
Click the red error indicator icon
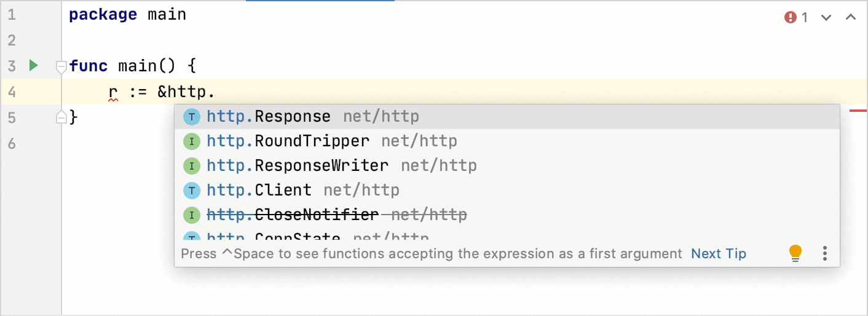[791, 17]
